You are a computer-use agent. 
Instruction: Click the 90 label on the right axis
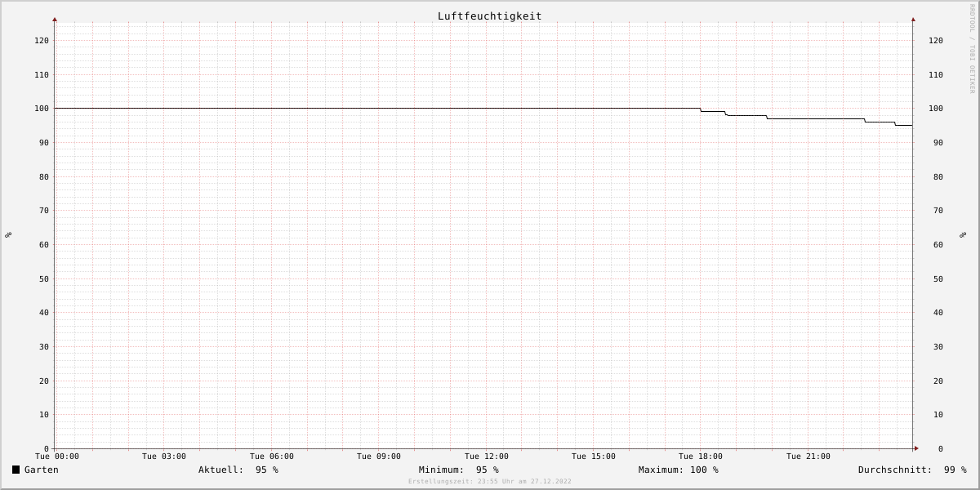click(x=938, y=143)
